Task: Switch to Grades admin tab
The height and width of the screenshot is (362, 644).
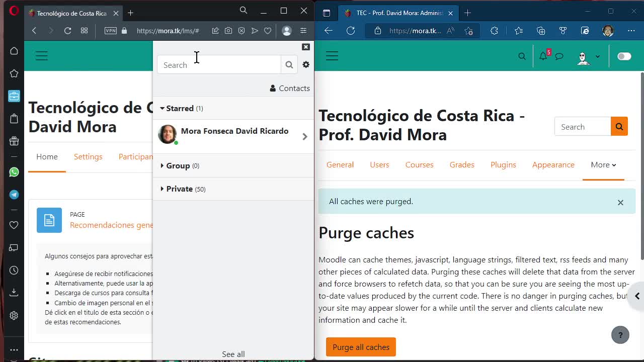Action: click(x=462, y=164)
